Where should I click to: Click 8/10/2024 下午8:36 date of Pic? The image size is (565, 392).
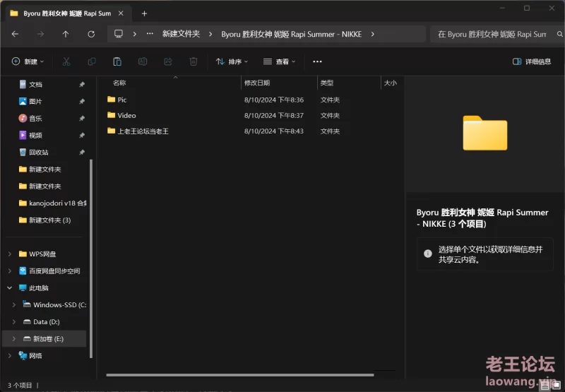(274, 100)
